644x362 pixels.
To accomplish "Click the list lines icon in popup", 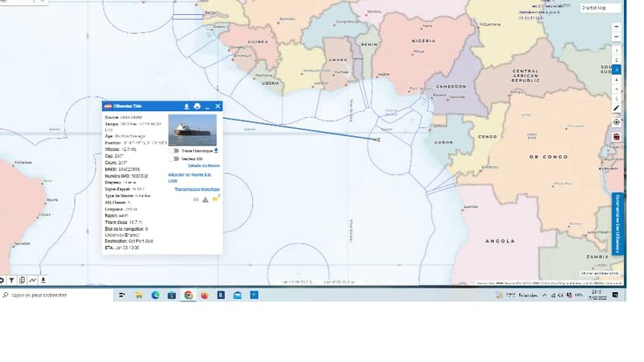I will pyautogui.click(x=196, y=200).
